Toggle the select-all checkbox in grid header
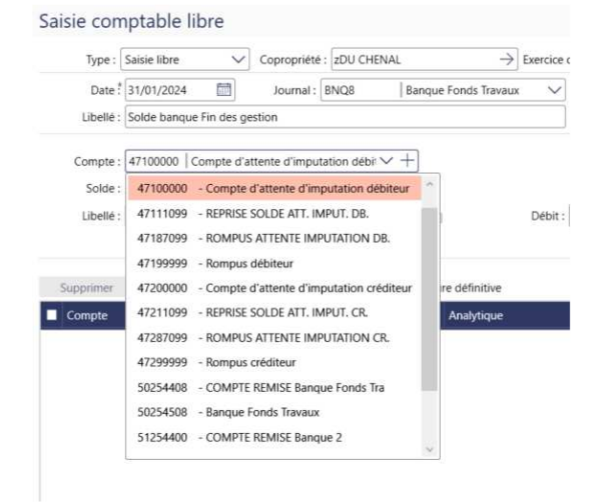Screen dimensions: 605x504 point(52,316)
